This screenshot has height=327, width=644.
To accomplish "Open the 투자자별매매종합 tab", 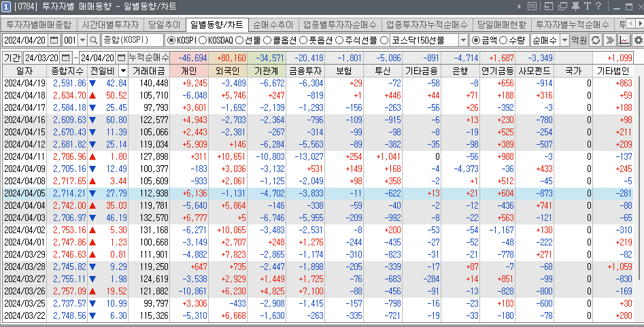I will coord(38,24).
